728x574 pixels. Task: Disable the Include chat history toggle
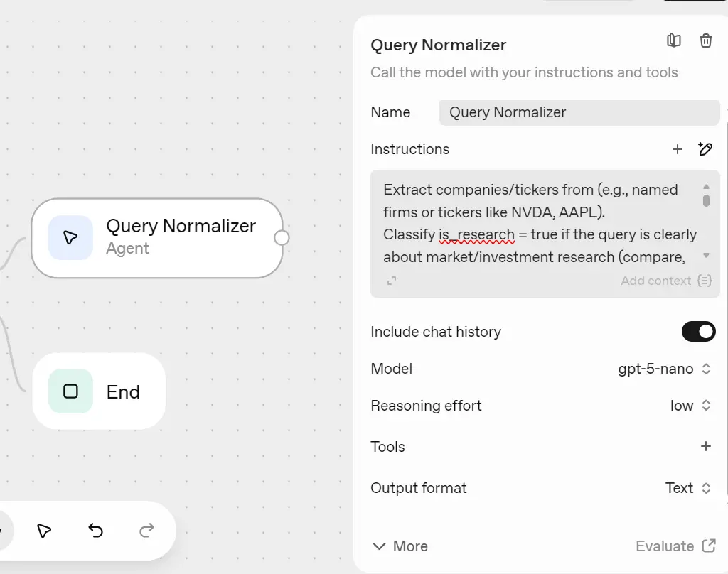tap(698, 331)
